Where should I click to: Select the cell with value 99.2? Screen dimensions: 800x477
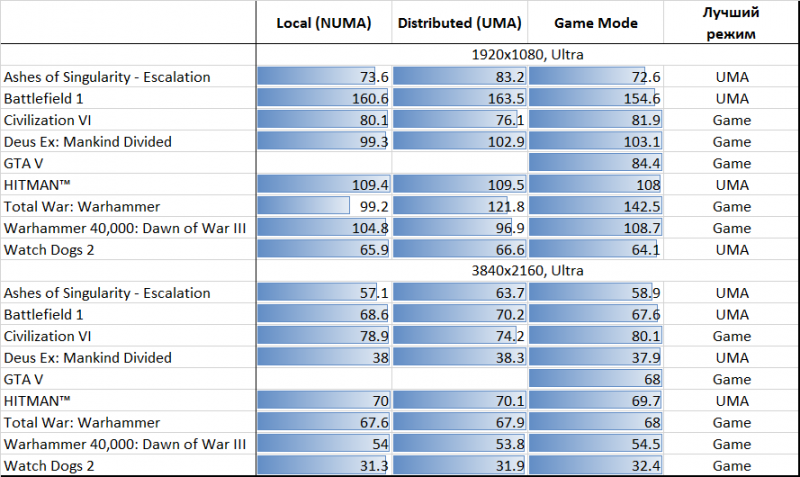tap(324, 206)
